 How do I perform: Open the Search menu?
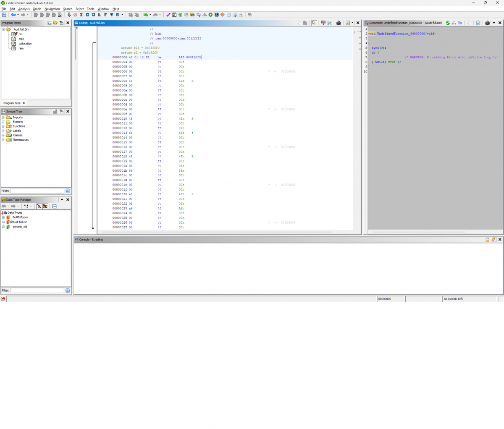pyautogui.click(x=68, y=9)
